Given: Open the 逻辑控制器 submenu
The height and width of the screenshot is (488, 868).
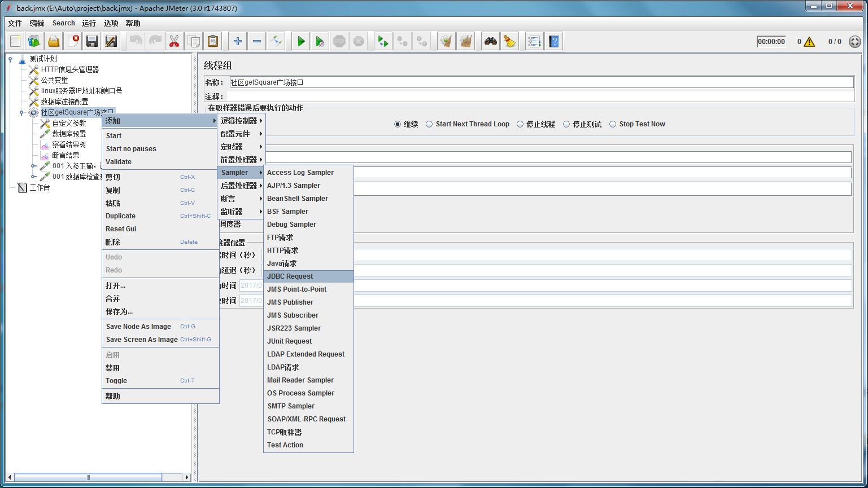Looking at the screenshot, I should (241, 121).
